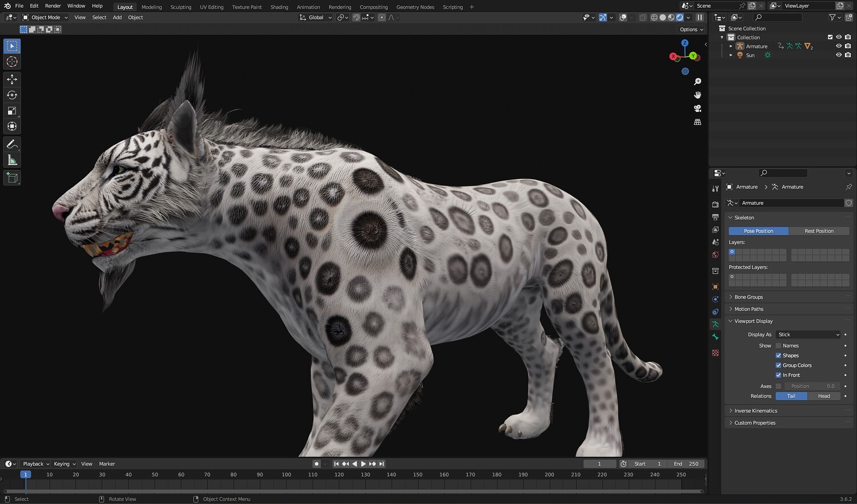Open the Display As Stick dropdown
The width and height of the screenshot is (857, 504).
[x=809, y=334]
